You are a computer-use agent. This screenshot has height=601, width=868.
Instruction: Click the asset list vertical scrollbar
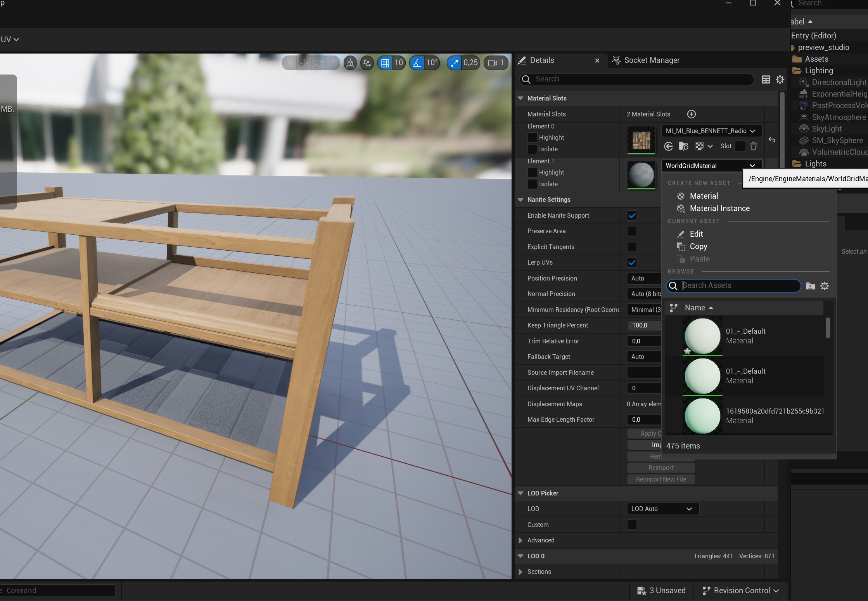pos(828,328)
